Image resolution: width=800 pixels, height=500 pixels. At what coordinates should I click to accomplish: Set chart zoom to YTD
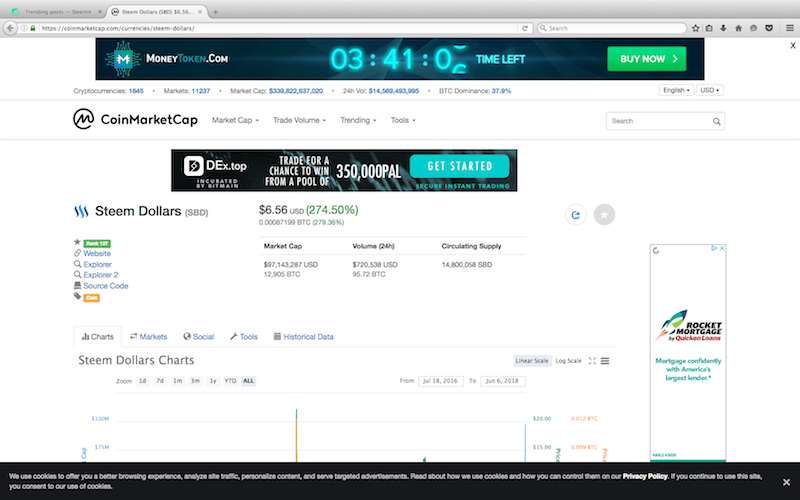pos(230,381)
